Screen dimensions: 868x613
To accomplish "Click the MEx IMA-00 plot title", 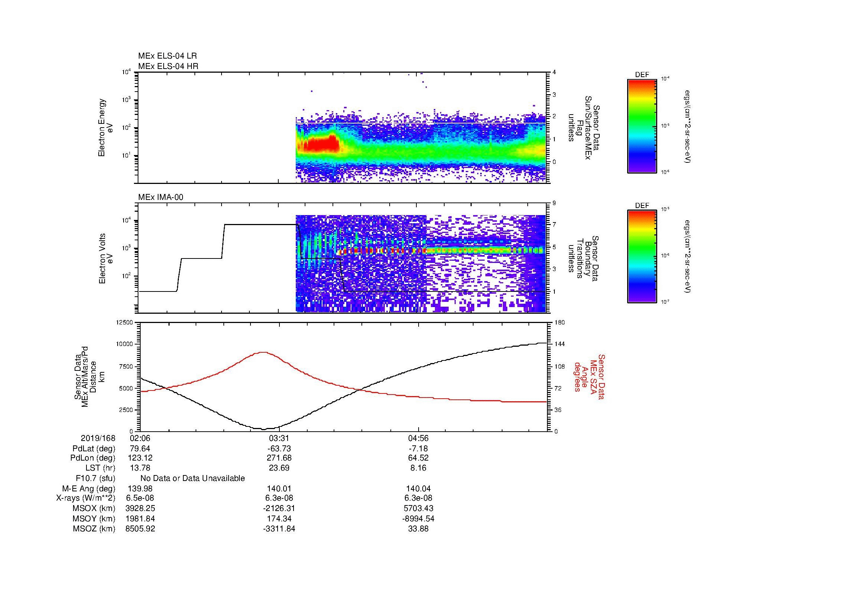I will click(x=161, y=197).
